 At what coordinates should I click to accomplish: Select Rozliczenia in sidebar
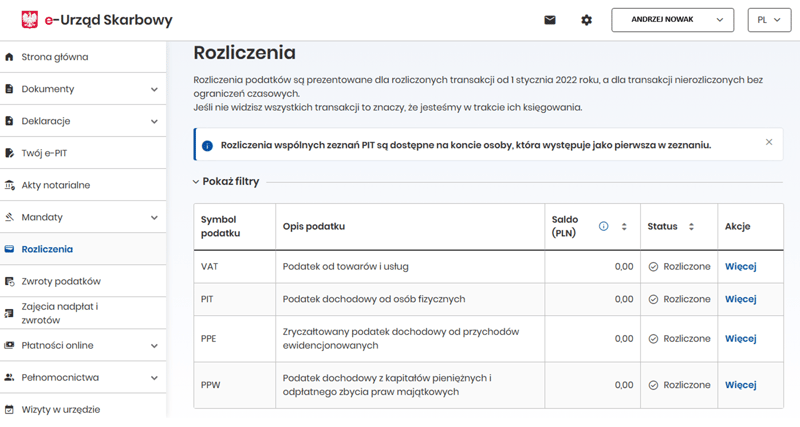click(x=83, y=249)
